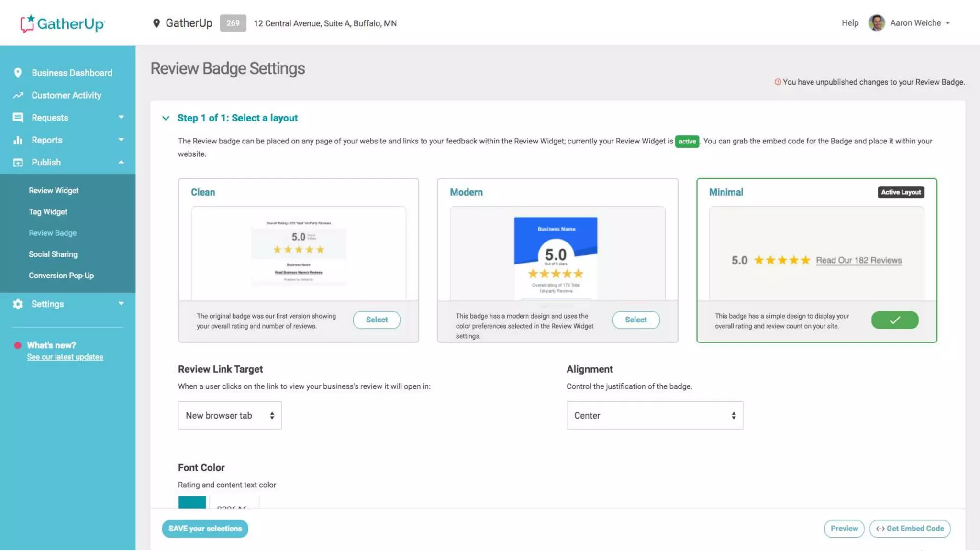Screen dimensions: 980x551
Task: Click the Reports bar chart icon
Action: tap(18, 140)
